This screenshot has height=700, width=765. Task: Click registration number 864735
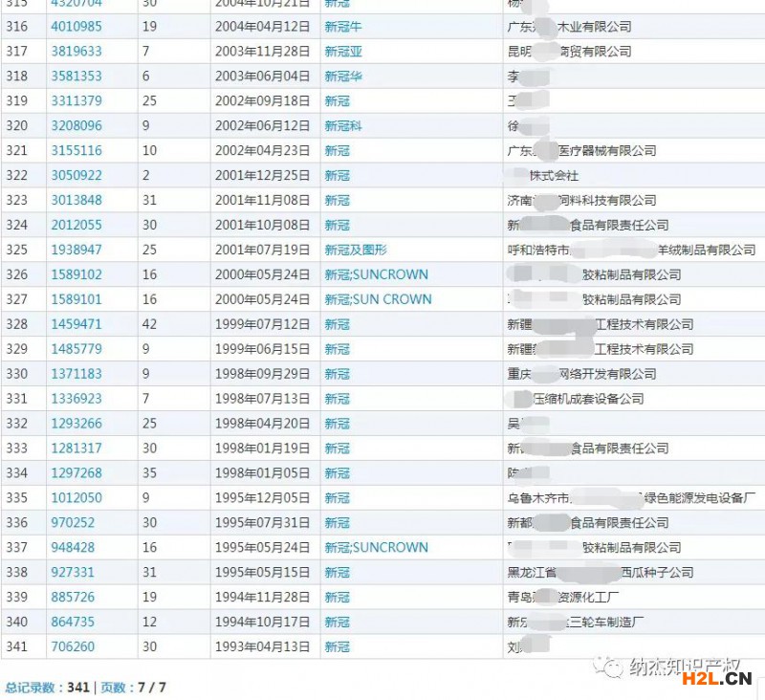pyautogui.click(x=73, y=623)
